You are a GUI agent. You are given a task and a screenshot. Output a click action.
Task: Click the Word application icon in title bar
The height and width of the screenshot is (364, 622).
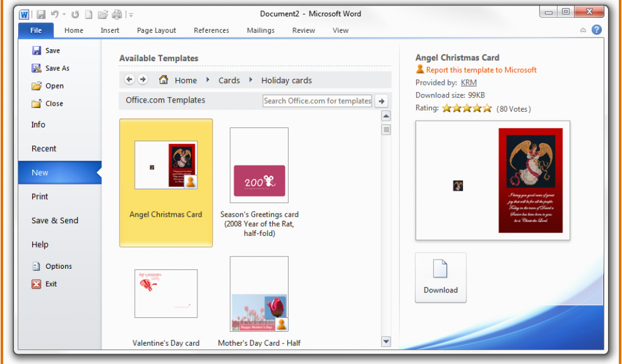pyautogui.click(x=24, y=15)
